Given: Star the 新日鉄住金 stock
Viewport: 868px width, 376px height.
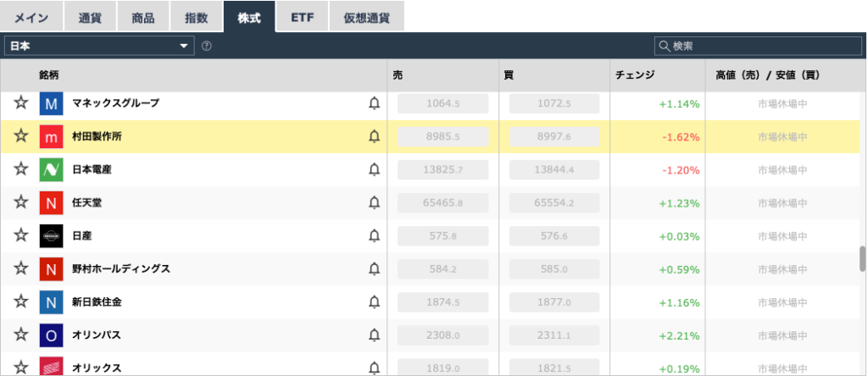Looking at the screenshot, I should point(21,302).
